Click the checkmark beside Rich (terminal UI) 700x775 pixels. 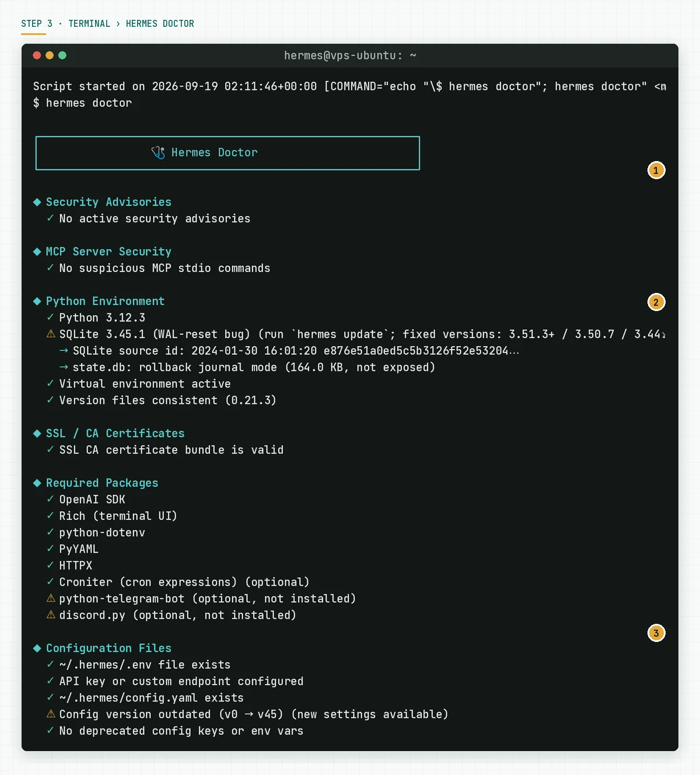tap(51, 516)
